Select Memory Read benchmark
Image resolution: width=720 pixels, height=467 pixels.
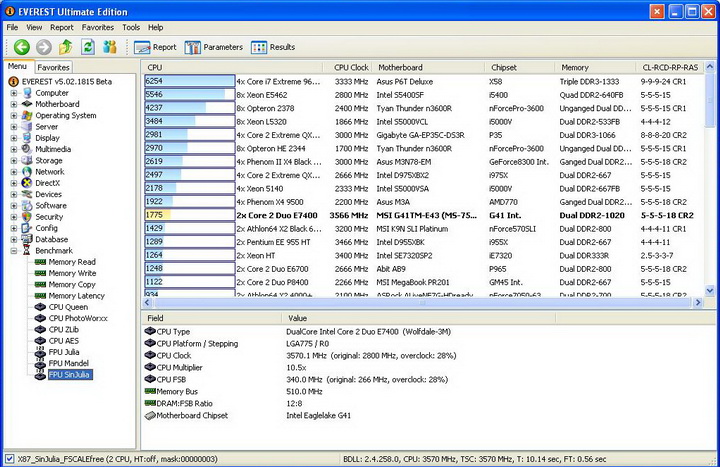(72, 262)
